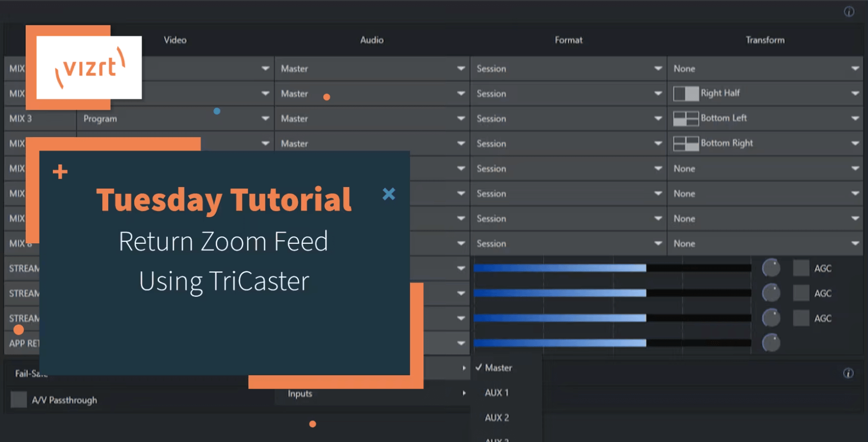The height and width of the screenshot is (442, 868).
Task: Click the audio level bar in the third STREAM row
Action: (612, 318)
